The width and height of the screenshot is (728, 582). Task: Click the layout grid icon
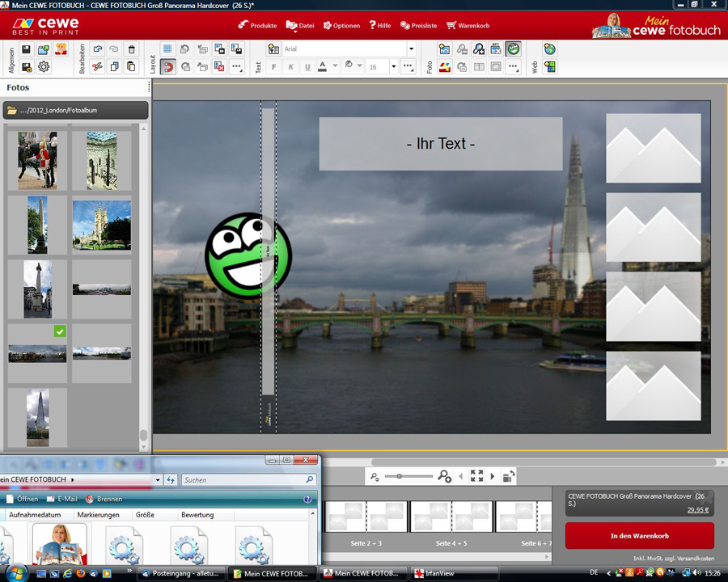click(x=167, y=50)
